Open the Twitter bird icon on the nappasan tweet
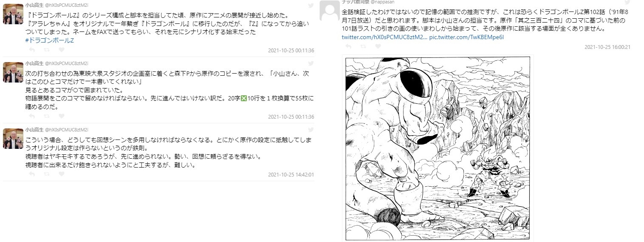This screenshot has width=644, height=242. click(627, 3)
